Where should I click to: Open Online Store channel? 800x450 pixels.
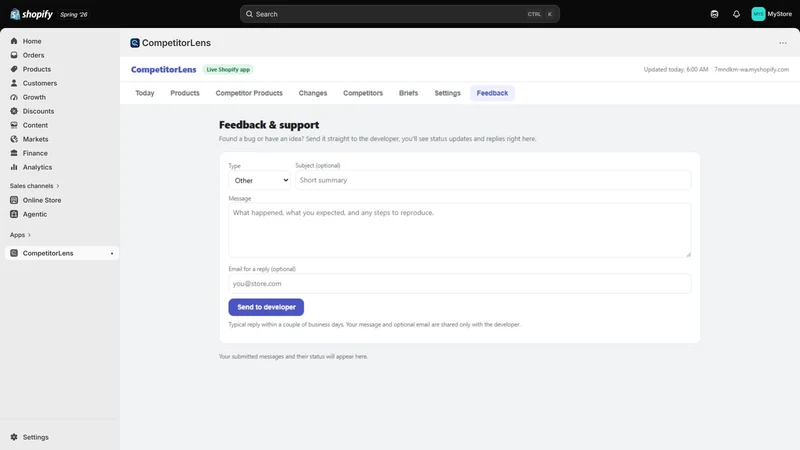click(x=42, y=200)
